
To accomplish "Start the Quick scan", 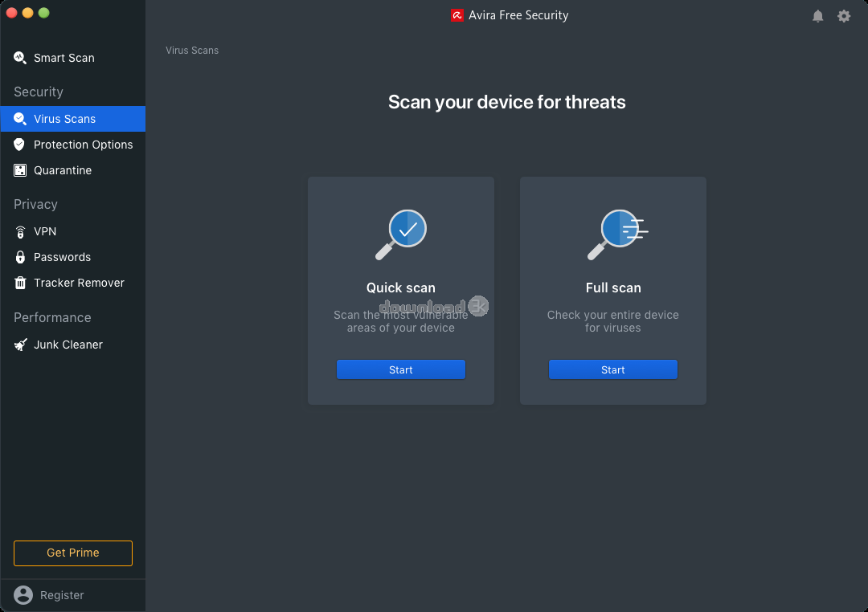I will click(401, 369).
